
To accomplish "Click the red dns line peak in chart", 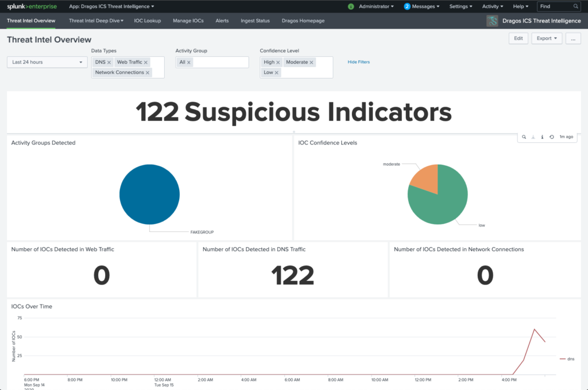I will 534,329.
